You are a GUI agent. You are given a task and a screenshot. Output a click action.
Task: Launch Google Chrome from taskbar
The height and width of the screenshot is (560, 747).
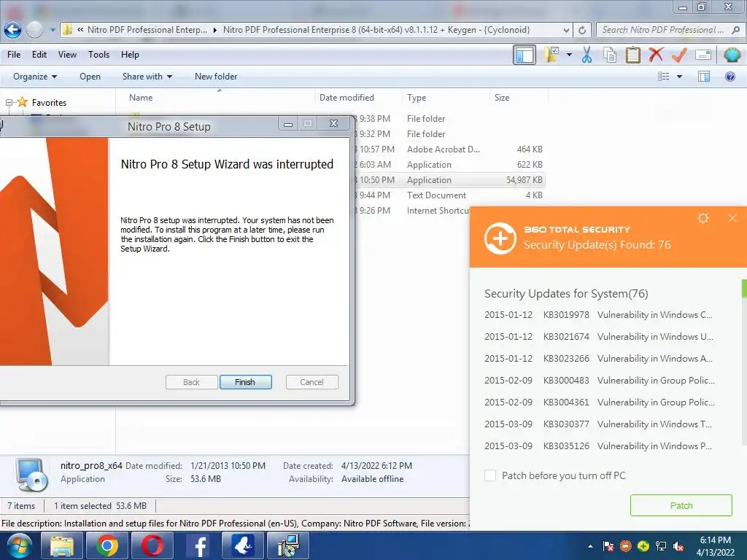pyautogui.click(x=107, y=545)
